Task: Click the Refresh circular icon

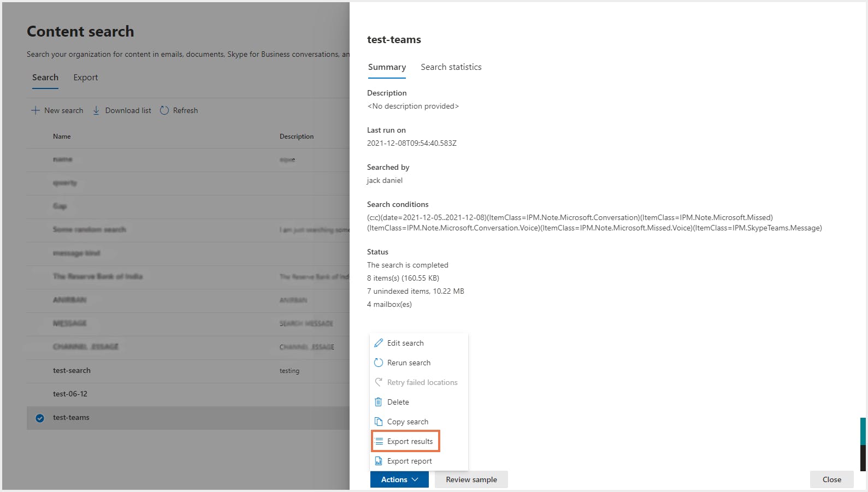Action: [164, 110]
